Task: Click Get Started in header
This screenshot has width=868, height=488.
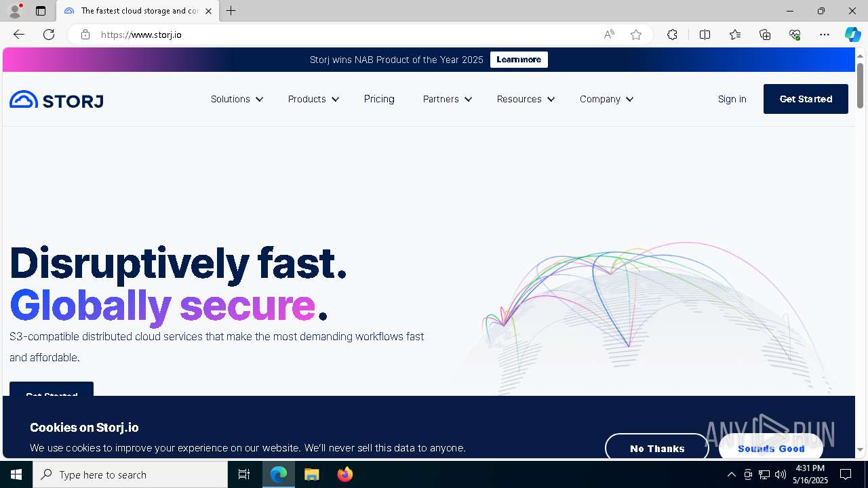Action: point(806,99)
